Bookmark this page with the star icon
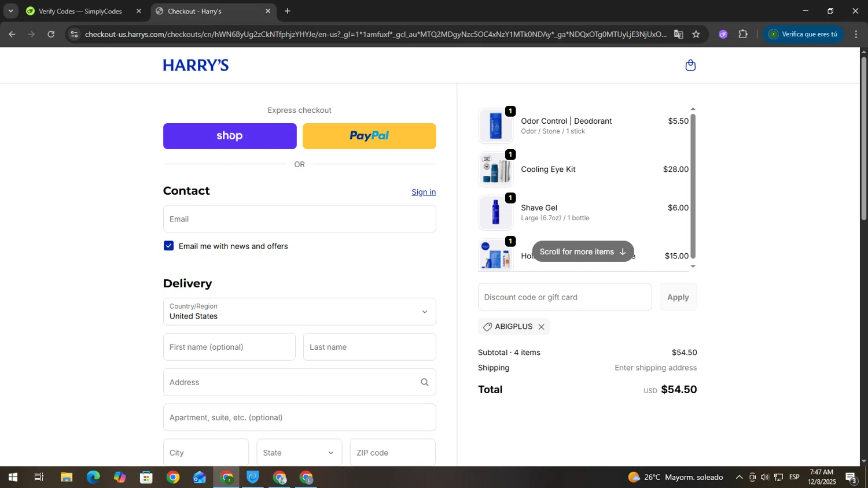The image size is (868, 488). [x=696, y=34]
